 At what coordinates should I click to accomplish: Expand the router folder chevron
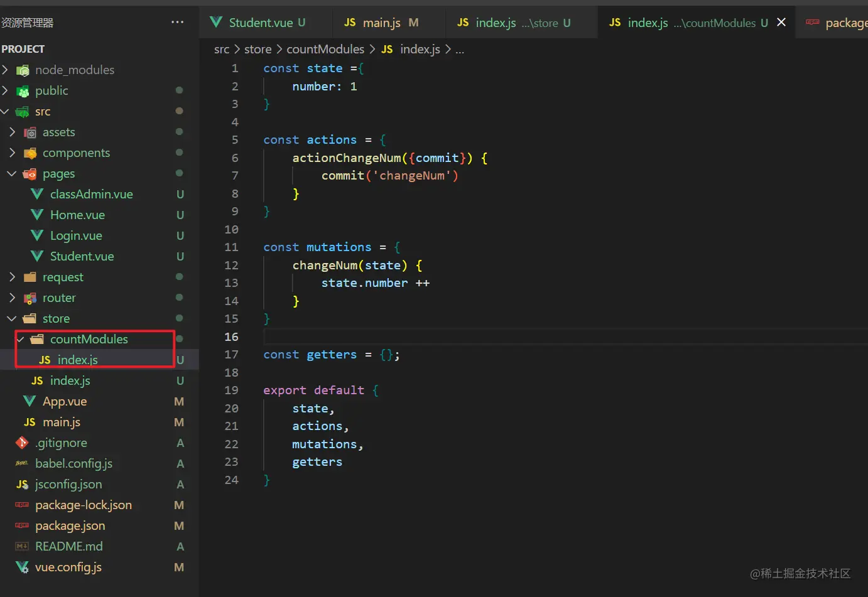click(x=12, y=298)
